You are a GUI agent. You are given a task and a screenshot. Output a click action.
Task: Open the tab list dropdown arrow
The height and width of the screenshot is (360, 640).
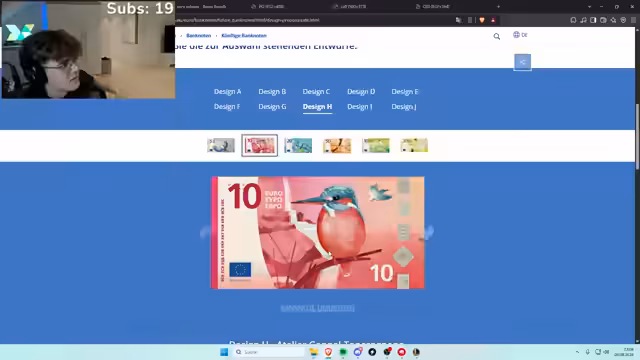tap(589, 7)
